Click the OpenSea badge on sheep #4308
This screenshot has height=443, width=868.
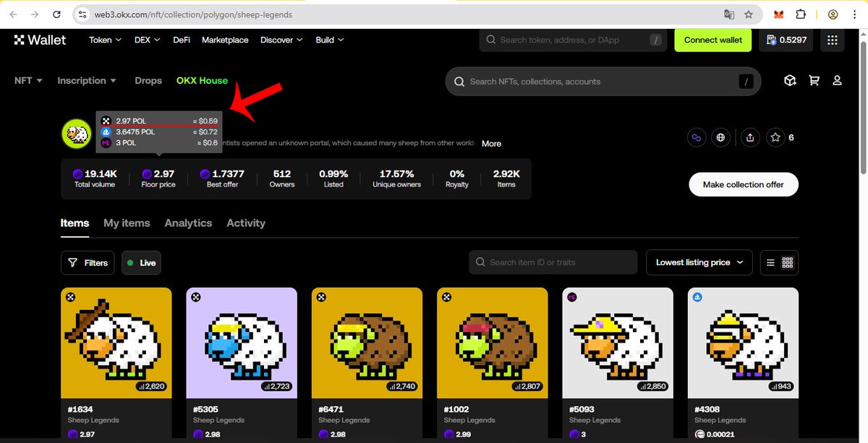[x=697, y=296]
